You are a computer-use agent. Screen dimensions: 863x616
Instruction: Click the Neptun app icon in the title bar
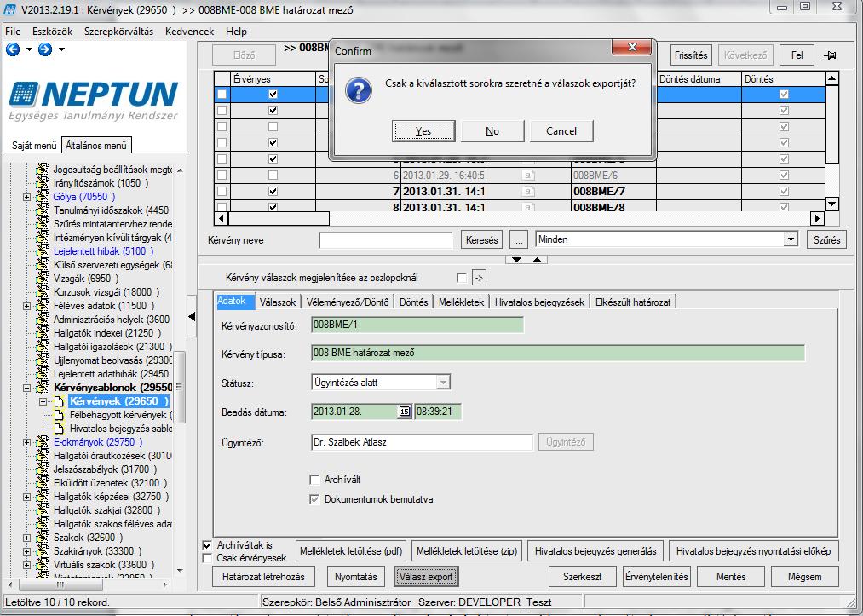point(10,9)
